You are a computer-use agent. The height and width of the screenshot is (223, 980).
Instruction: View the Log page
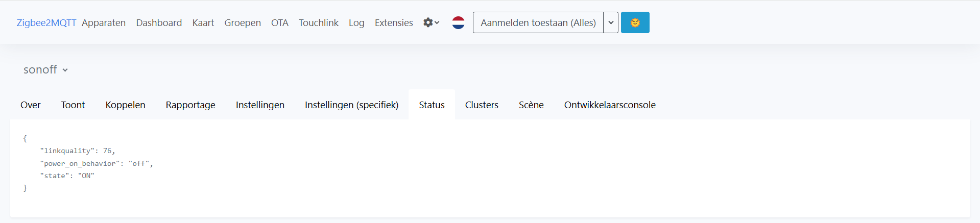point(356,22)
